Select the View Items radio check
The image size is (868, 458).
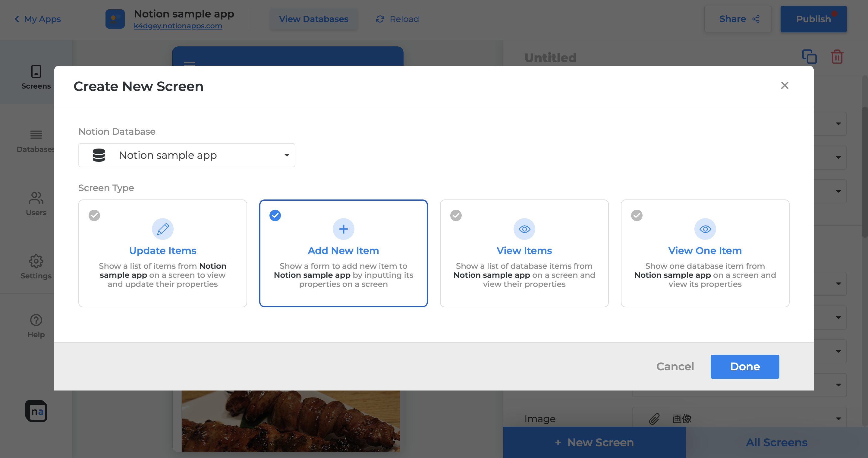456,215
